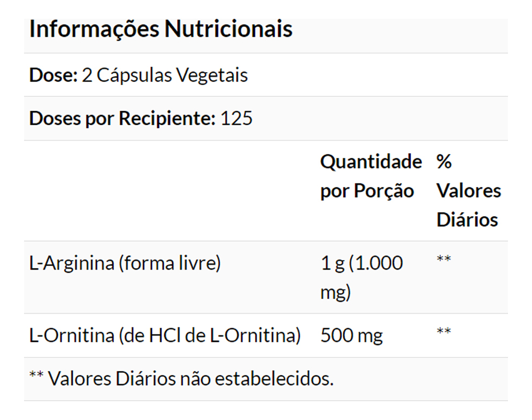Click the "2 Cápsulas Vegetais" serving text
Viewport: 532px width, 420px height.
[x=165, y=75]
